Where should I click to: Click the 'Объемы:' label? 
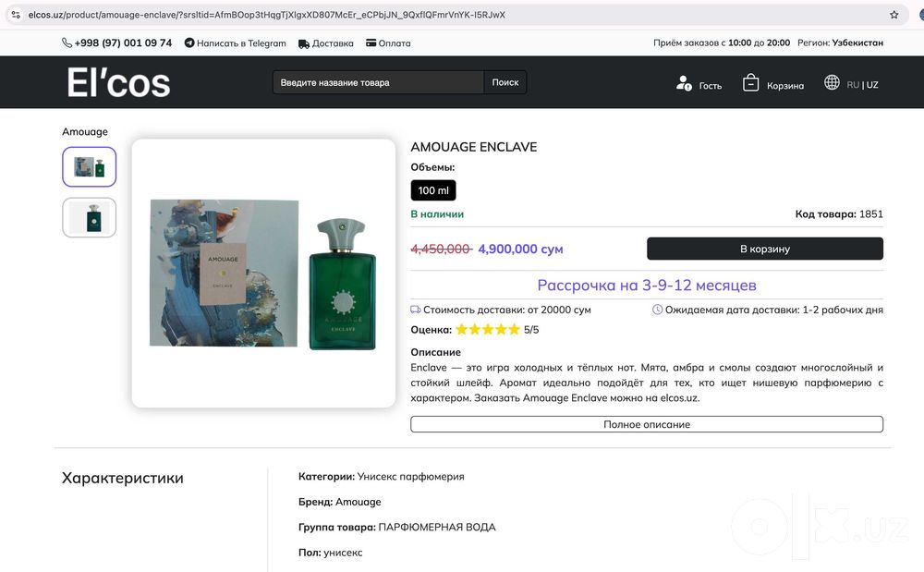pos(432,167)
